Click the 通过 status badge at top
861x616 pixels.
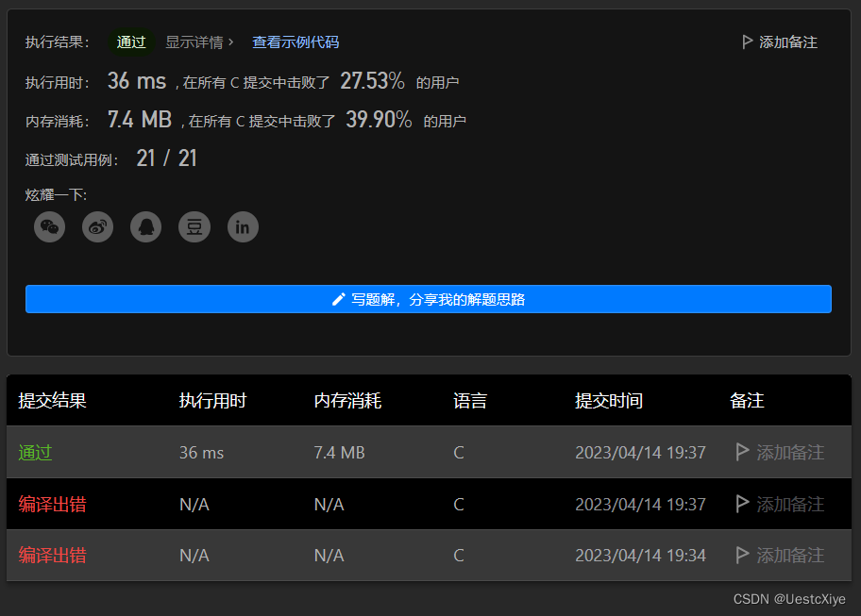click(x=131, y=42)
